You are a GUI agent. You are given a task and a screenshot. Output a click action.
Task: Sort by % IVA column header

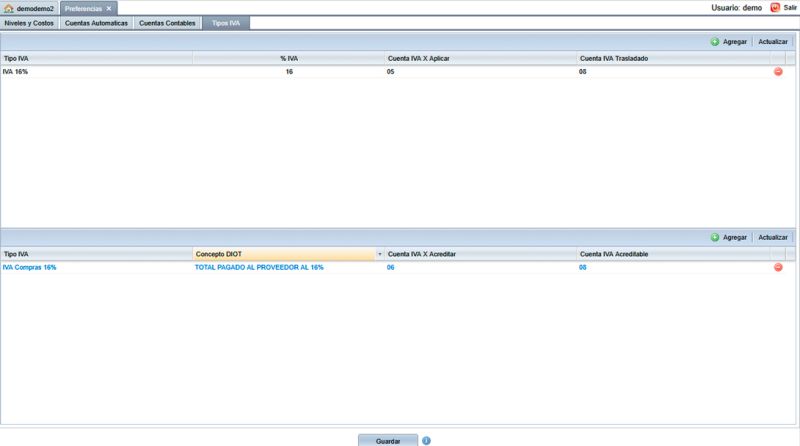coord(289,59)
